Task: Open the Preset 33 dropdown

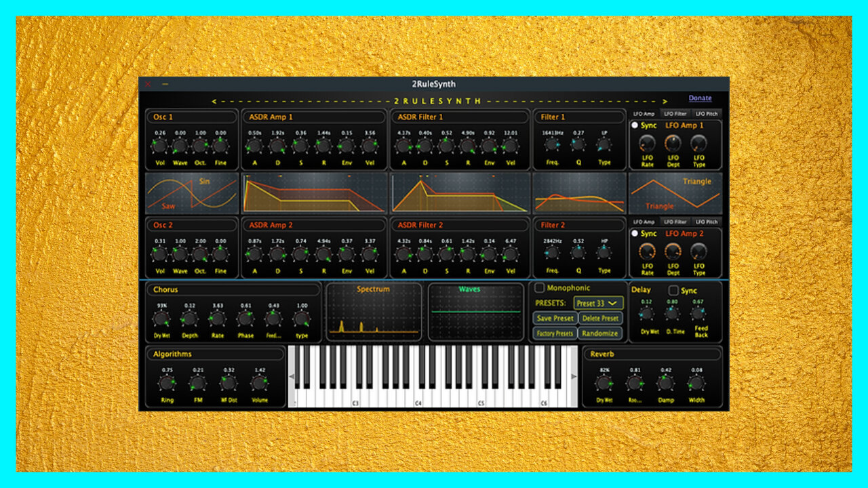Action: 598,303
